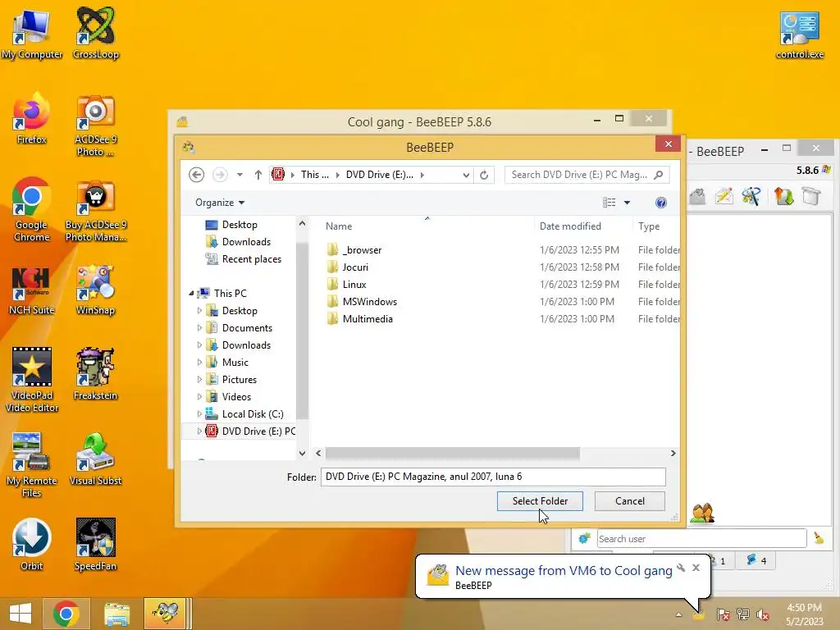Screen dimensions: 840x630
Task: Open BeeBEEP tools settings icon
Action: 751,196
